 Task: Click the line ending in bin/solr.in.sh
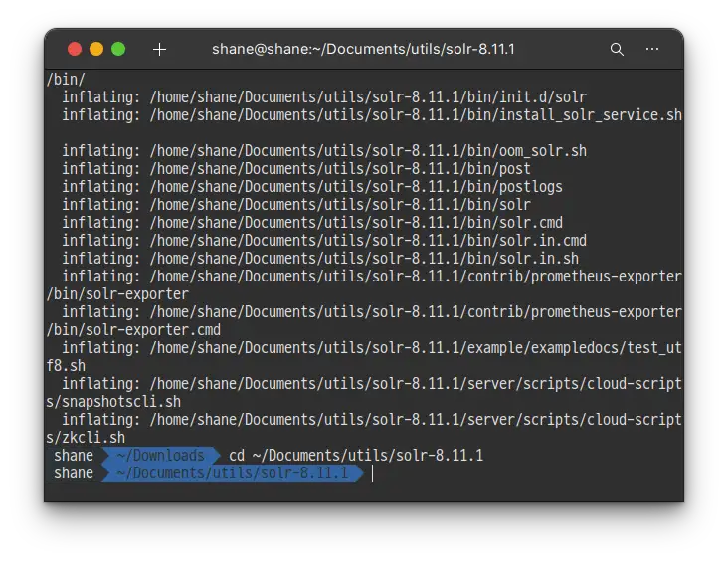tap(320, 259)
